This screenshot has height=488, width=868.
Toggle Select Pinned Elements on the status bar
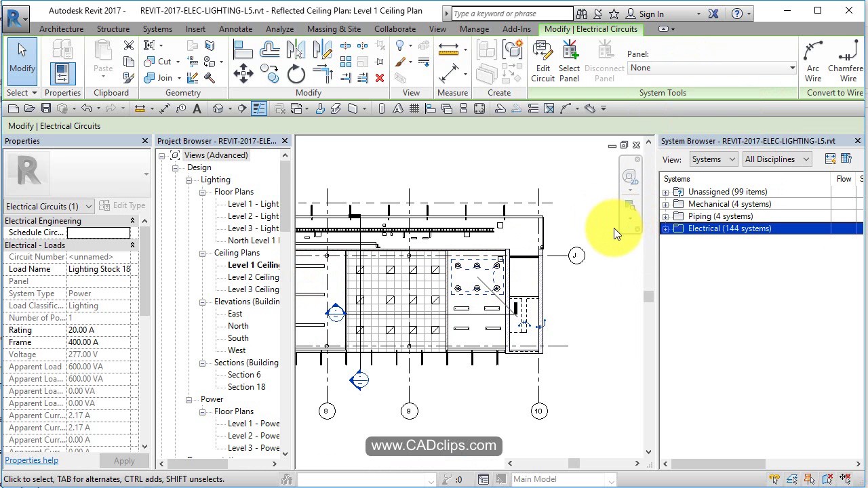click(809, 479)
